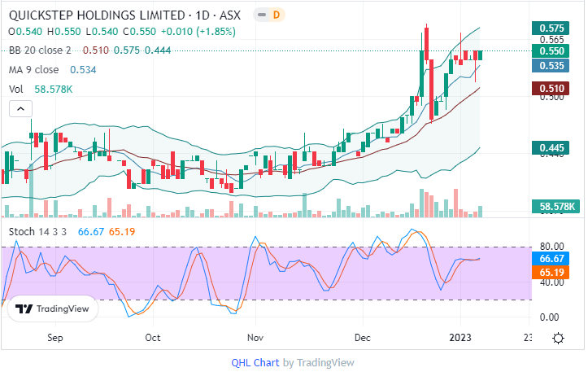Image resolution: width=588 pixels, height=372 pixels.
Task: Click the 66.67 stochastic value label
Action: coord(552,259)
